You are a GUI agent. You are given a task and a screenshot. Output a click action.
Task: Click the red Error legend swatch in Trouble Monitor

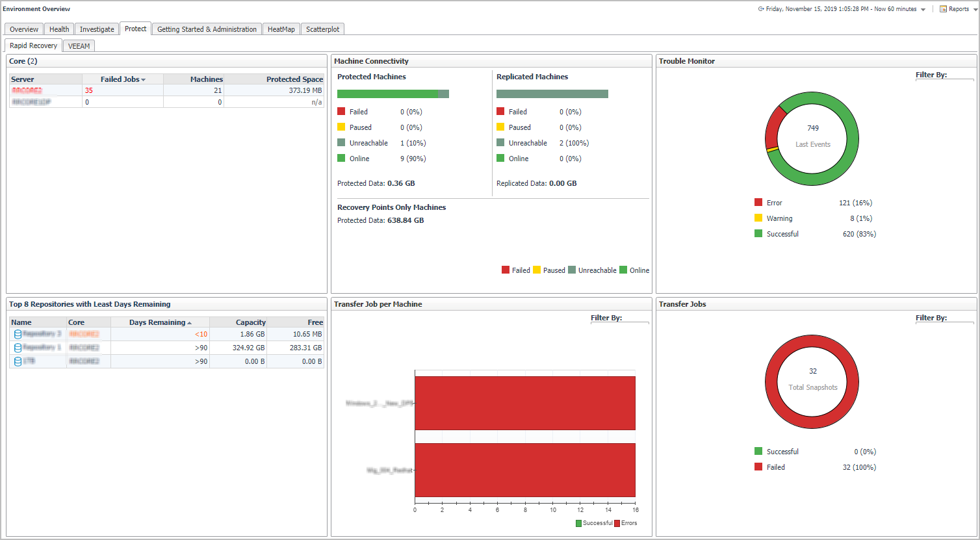tap(758, 203)
